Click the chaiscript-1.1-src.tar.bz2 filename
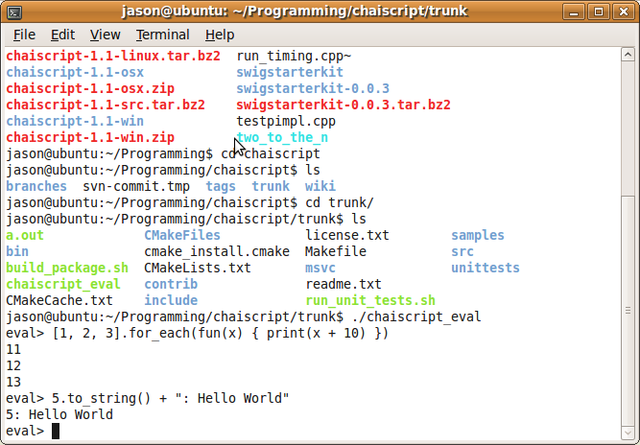 [x=105, y=105]
